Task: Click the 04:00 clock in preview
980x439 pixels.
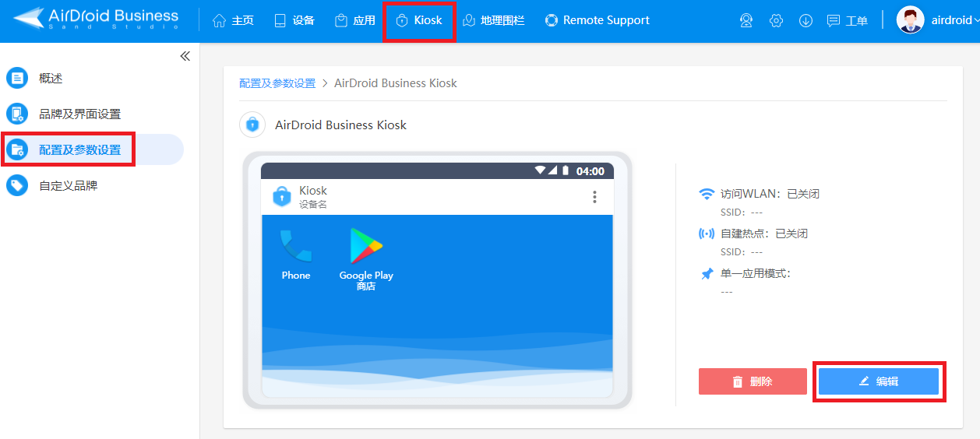Action: [590, 171]
